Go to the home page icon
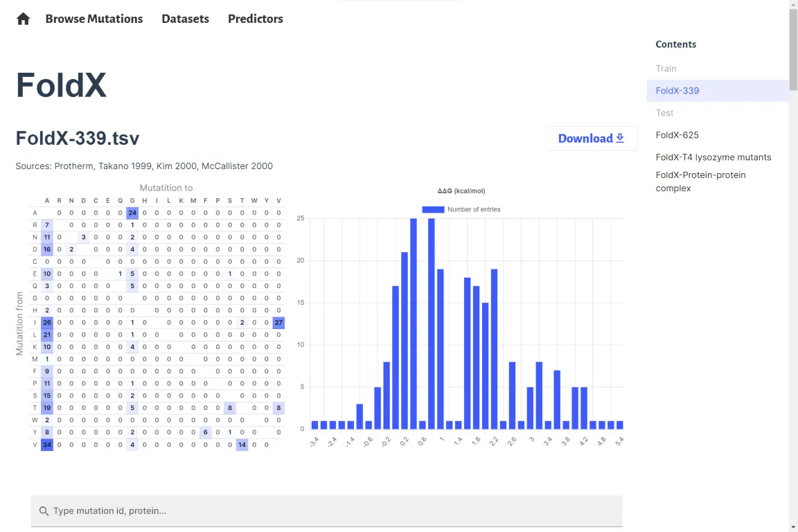This screenshot has height=532, width=798. [23, 19]
